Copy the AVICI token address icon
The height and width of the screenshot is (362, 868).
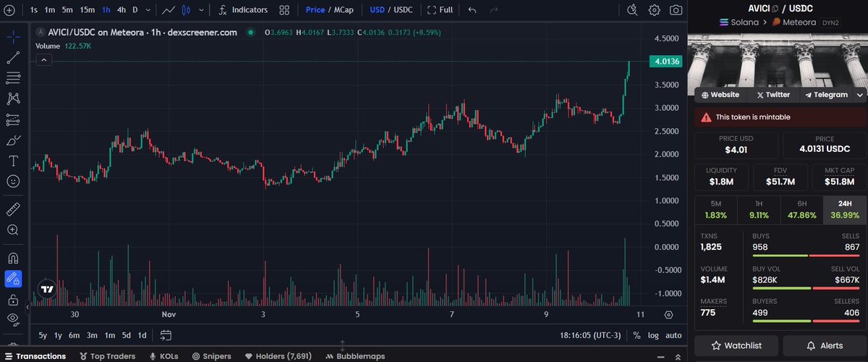[775, 9]
